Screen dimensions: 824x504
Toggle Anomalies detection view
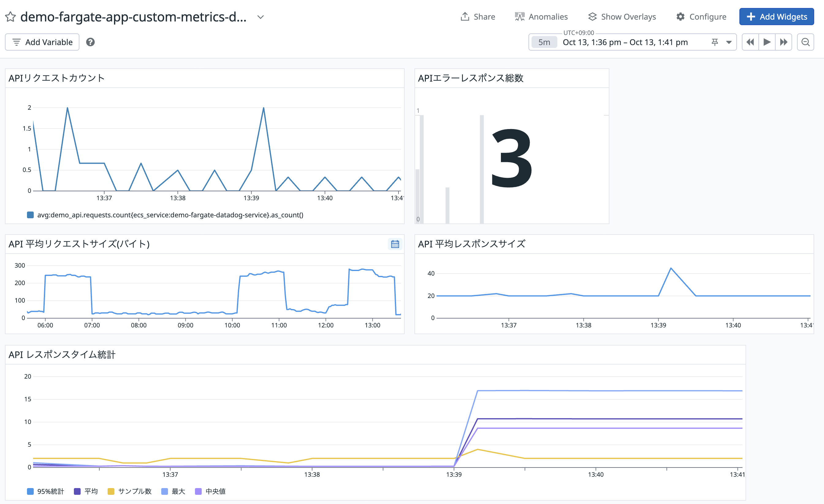click(x=541, y=17)
